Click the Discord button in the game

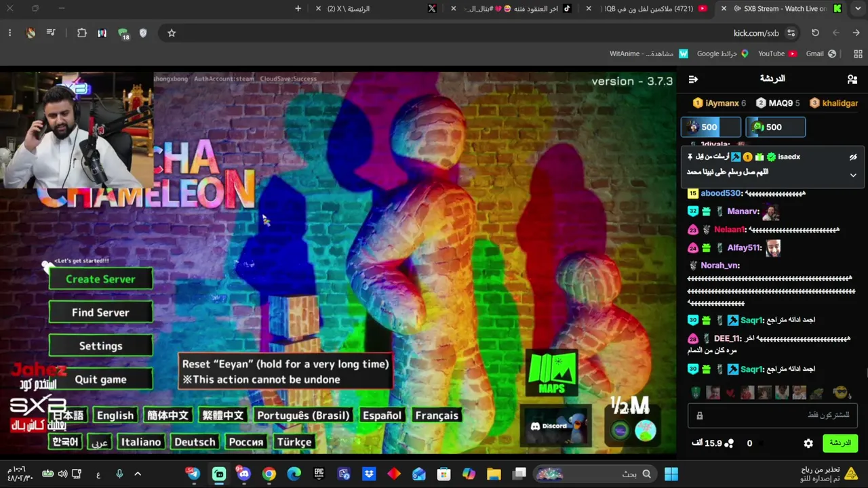(555, 426)
